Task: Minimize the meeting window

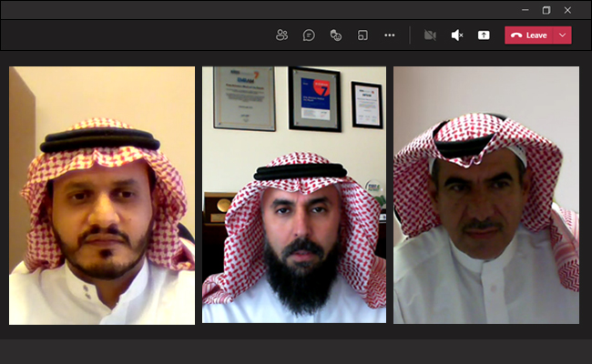Action: click(526, 10)
